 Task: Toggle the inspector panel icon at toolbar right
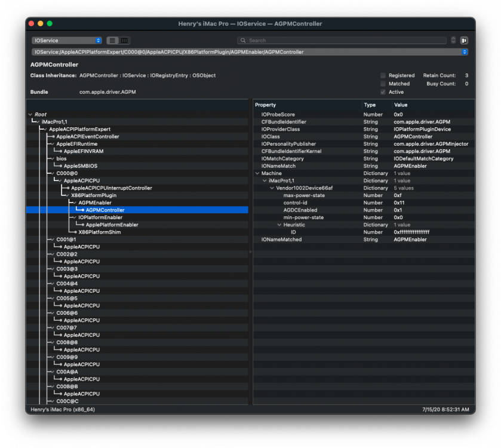coord(464,41)
